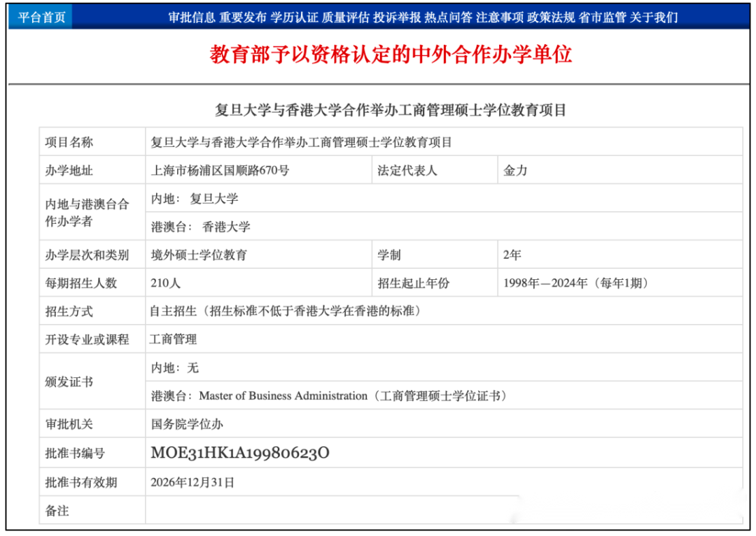The image size is (756, 536).
Task: Select the 内地与港澳台合作办学者 label cell
Action: [92, 212]
